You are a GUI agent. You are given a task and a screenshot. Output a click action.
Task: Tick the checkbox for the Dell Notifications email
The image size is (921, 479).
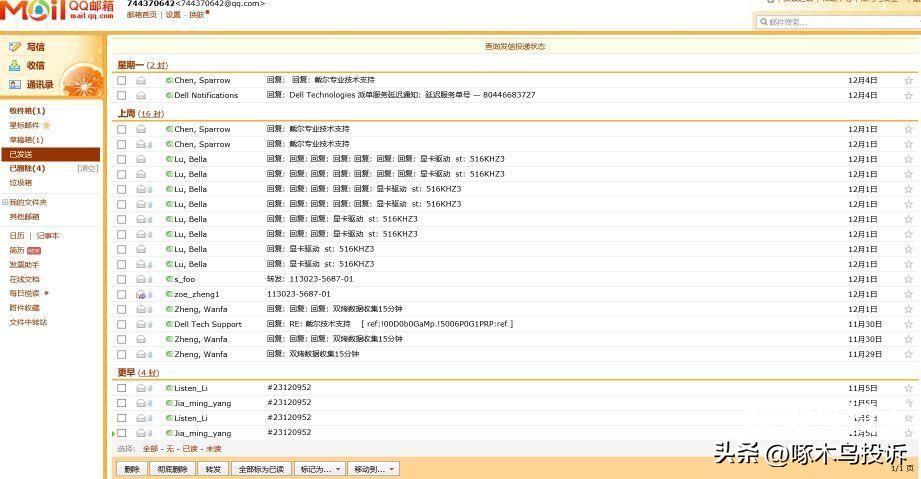(122, 95)
